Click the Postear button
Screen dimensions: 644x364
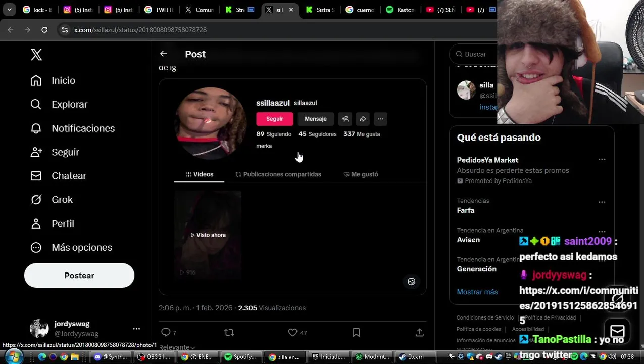point(79,276)
